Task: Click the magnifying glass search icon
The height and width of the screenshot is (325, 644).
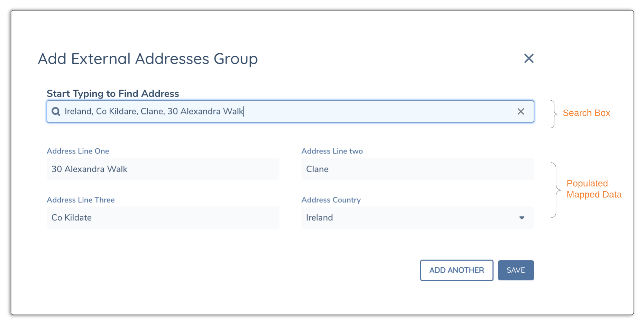Action: click(56, 111)
